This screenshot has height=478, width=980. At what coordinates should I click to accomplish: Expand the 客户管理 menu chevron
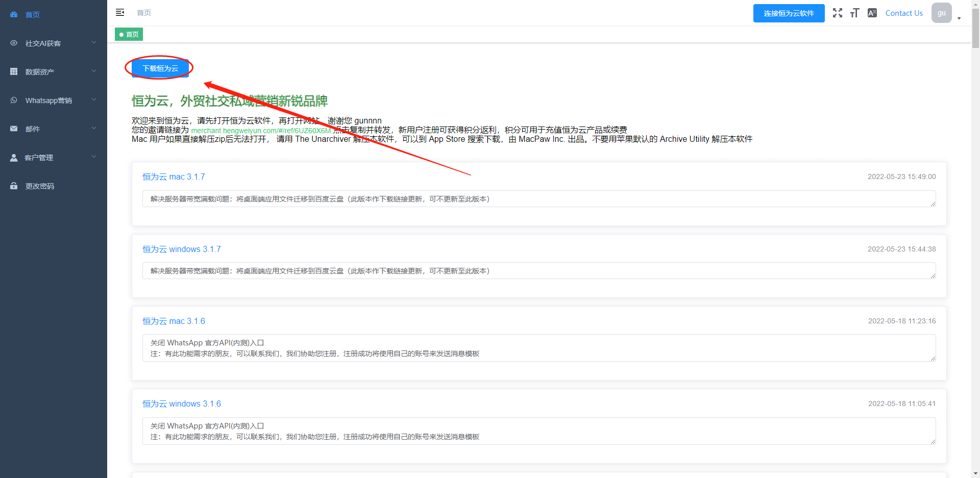click(94, 157)
